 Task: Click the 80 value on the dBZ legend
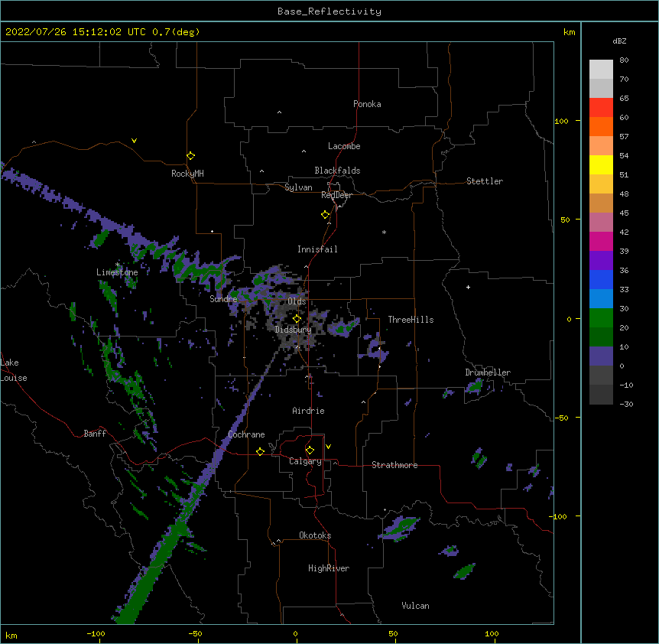tap(624, 60)
